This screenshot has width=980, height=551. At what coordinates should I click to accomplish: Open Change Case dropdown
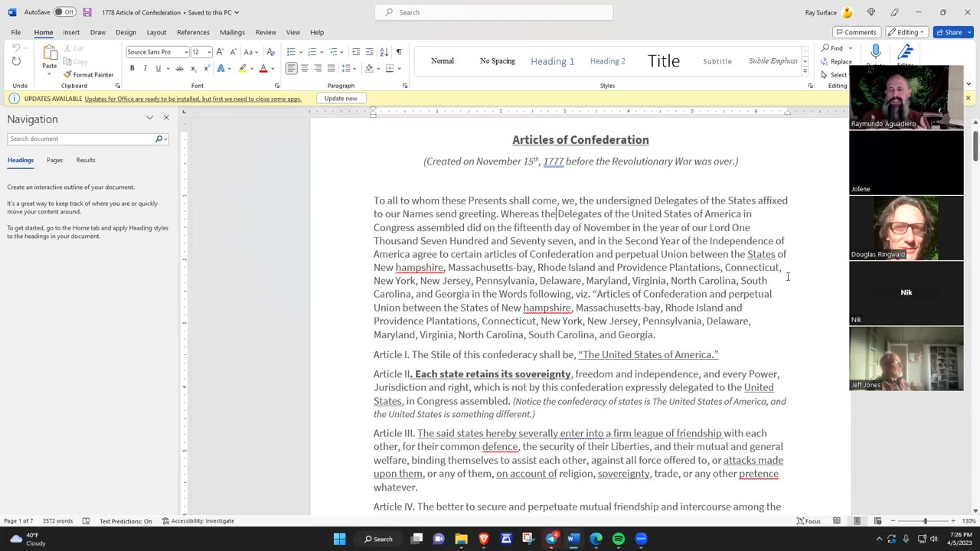click(x=251, y=52)
